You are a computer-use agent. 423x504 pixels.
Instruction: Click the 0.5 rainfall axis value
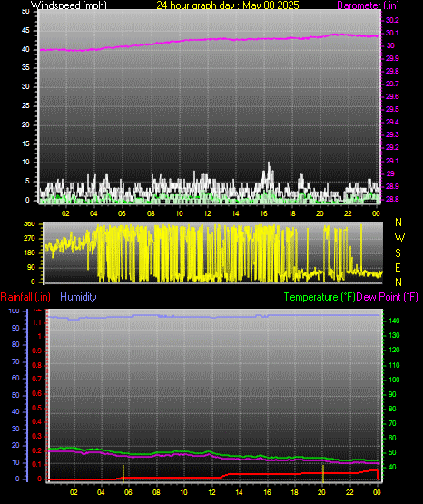tap(37, 408)
